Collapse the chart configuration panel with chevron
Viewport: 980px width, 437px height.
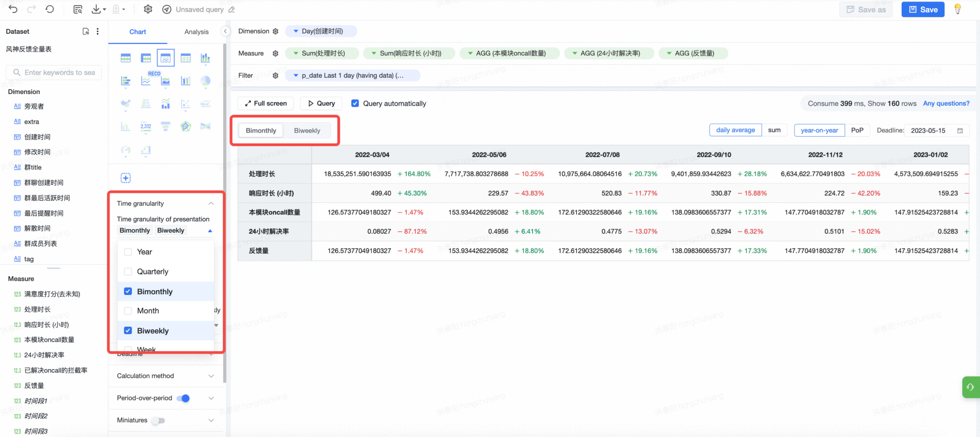click(225, 31)
